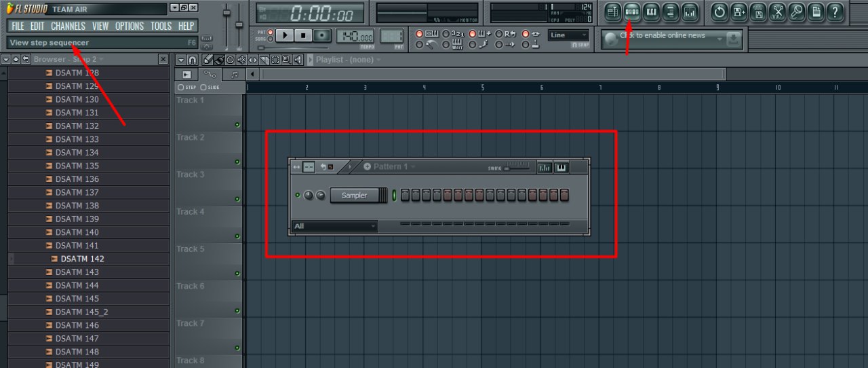Image resolution: width=868 pixels, height=368 pixels.
Task: Click the Sampler channel button
Action: pyautogui.click(x=354, y=196)
